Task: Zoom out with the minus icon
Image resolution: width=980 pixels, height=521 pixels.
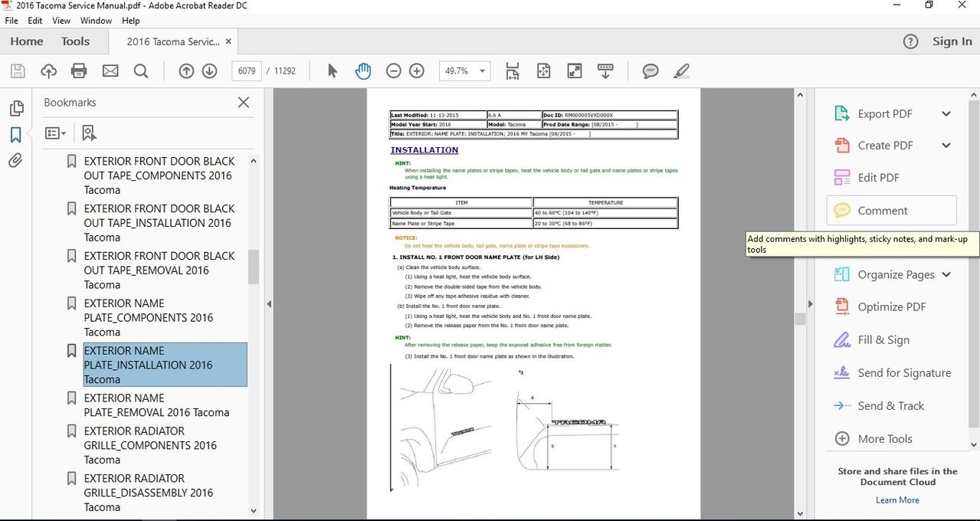Action: pos(393,71)
